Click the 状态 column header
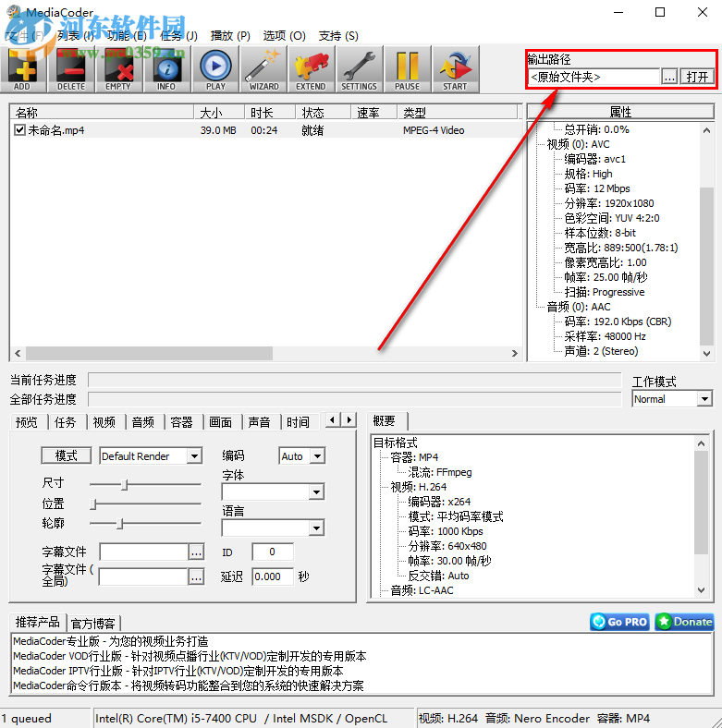This screenshot has height=728, width=722. [324, 112]
